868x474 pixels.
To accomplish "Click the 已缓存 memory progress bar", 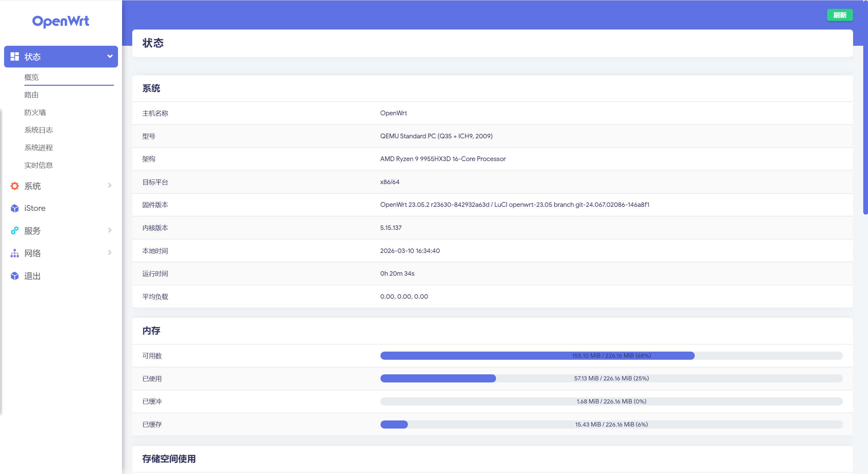I will [611, 424].
